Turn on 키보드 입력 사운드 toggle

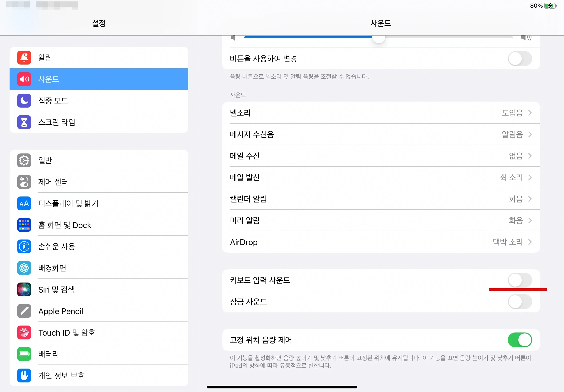point(520,280)
